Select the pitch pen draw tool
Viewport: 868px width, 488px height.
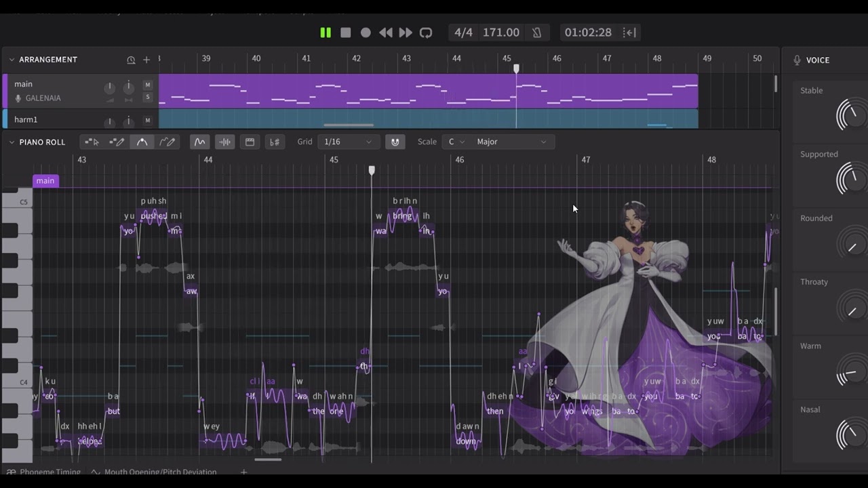point(167,142)
